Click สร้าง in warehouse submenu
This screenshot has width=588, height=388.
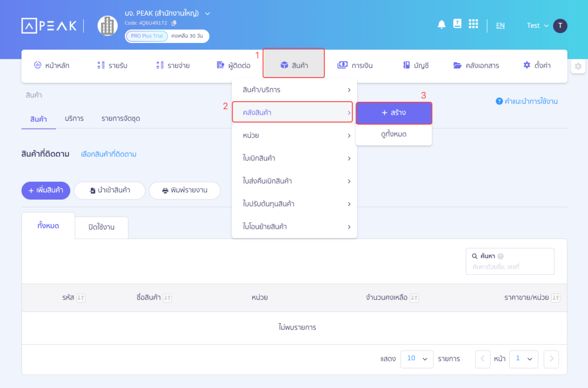pos(394,113)
